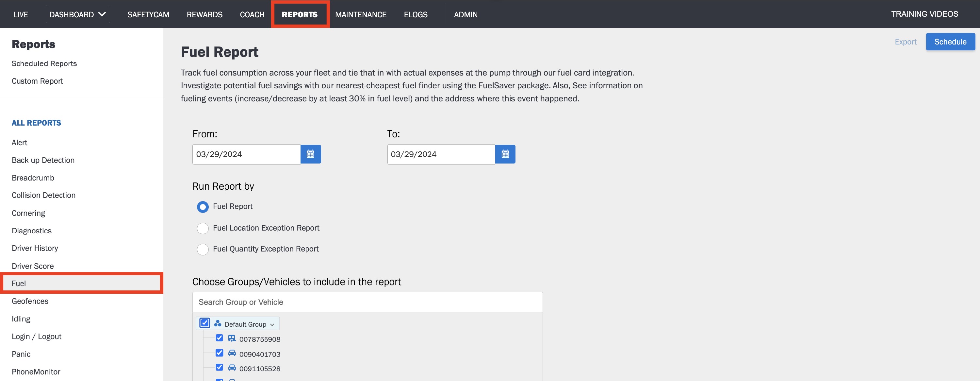
Task: Expand the Dashboard dropdown menu
Action: pyautogui.click(x=78, y=14)
